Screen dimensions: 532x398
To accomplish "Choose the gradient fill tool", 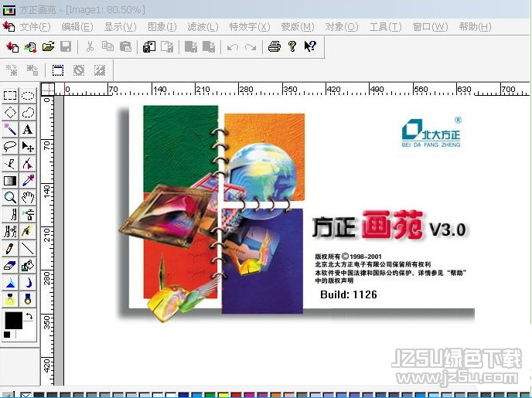I will [x=10, y=181].
